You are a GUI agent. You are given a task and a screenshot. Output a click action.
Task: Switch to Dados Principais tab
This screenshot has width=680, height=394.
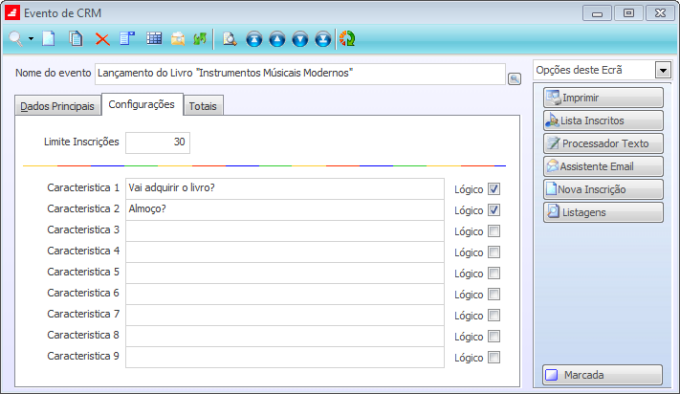(58, 106)
